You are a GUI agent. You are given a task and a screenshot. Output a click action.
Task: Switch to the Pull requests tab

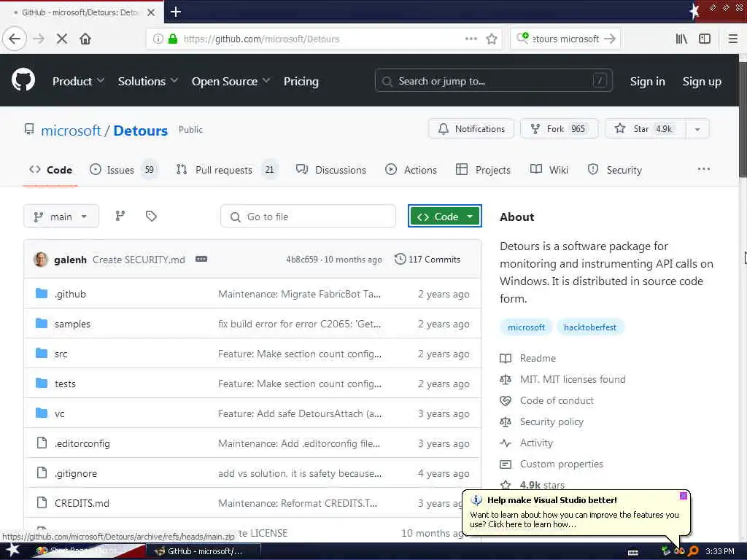click(228, 169)
